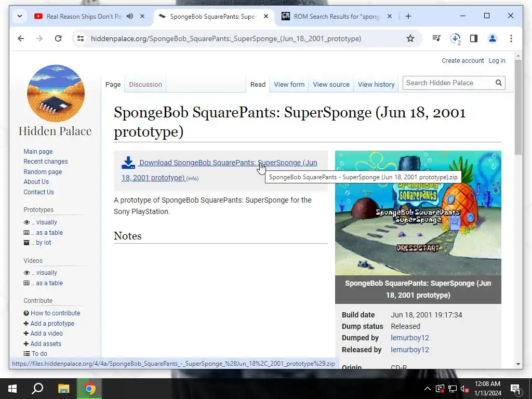Open Released by lemurboy12 link
The image size is (532, 399).
[410, 350]
